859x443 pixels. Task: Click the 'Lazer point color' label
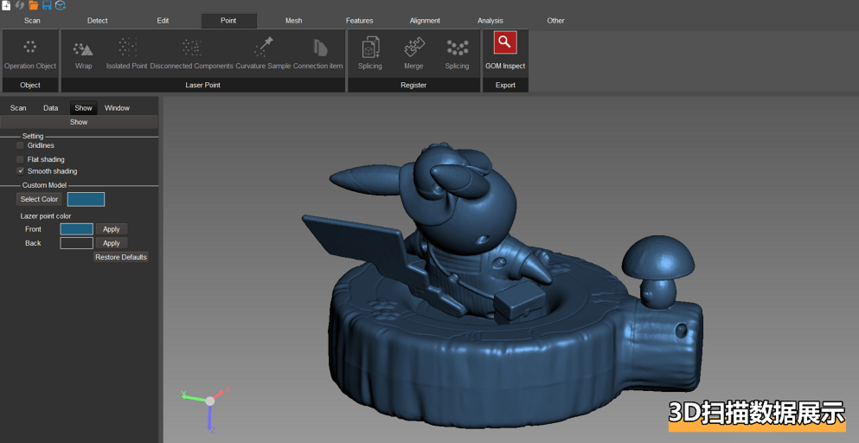coord(45,216)
